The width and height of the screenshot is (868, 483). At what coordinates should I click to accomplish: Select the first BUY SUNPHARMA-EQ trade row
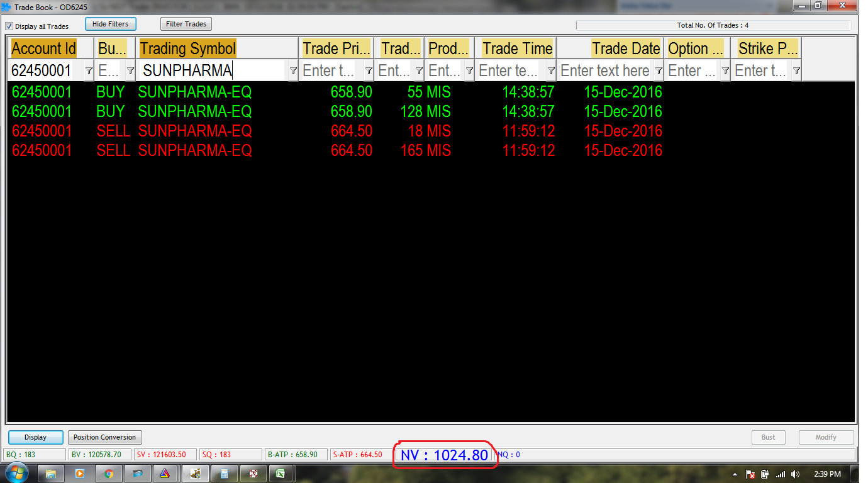[194, 92]
